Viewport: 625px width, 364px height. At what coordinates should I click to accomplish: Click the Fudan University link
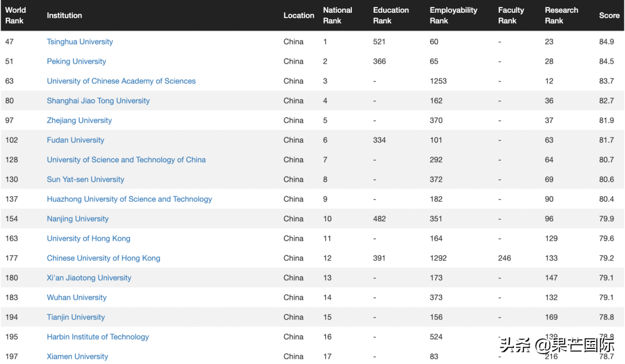coord(75,140)
